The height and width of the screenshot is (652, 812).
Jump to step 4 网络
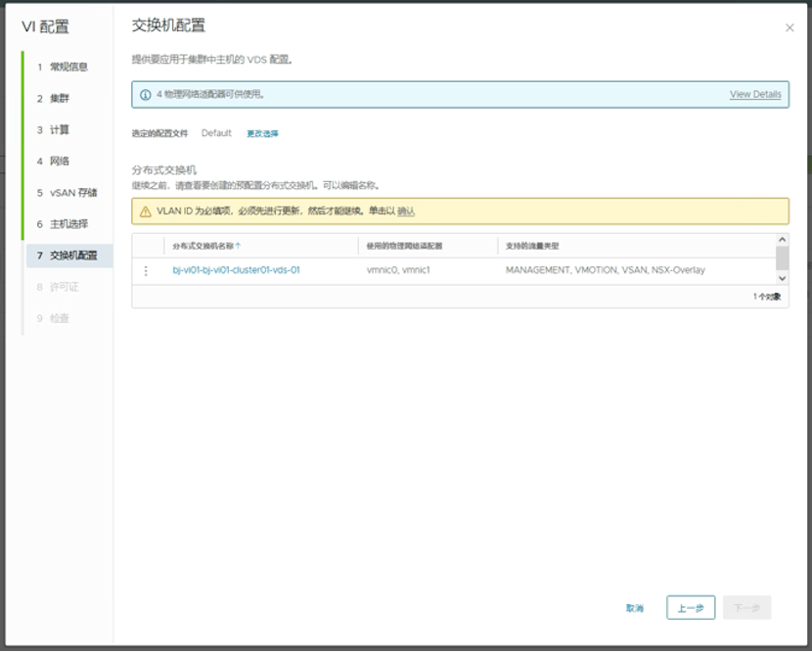tap(59, 162)
